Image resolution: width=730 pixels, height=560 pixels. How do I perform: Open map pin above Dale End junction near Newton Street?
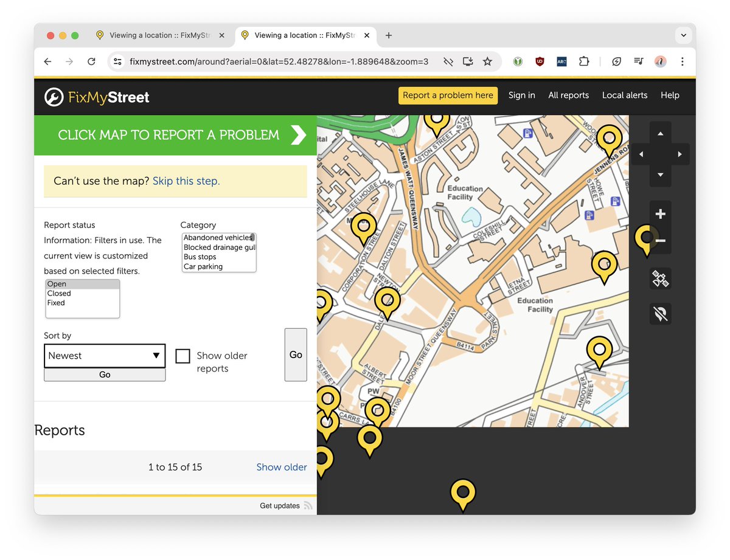pos(388,302)
